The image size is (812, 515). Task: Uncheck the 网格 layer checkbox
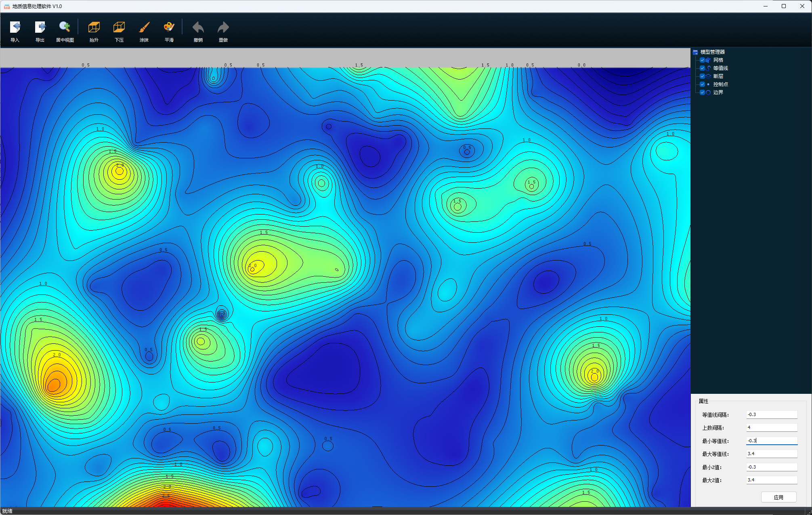(702, 60)
